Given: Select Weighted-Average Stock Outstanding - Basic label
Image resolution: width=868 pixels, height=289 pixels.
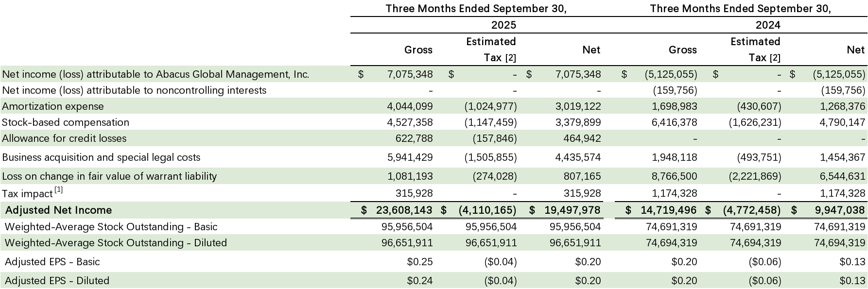Looking at the screenshot, I should (x=111, y=227).
